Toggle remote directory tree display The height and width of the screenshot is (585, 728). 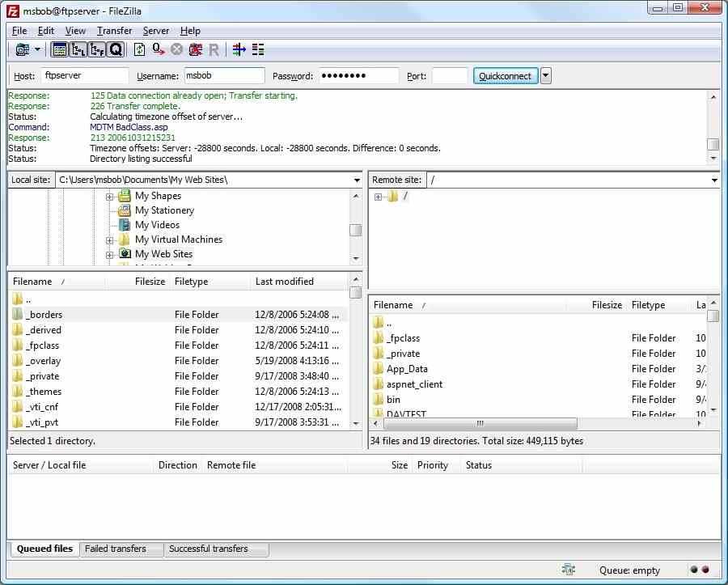tap(96, 49)
